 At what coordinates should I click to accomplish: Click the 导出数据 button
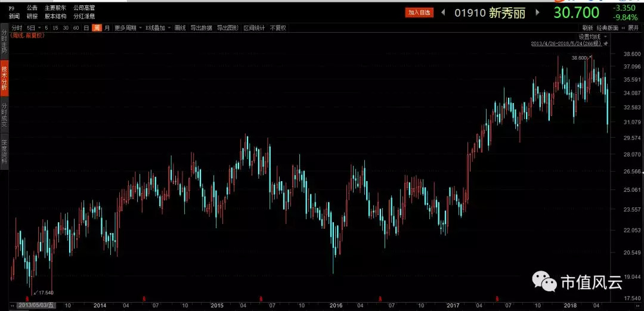click(x=202, y=28)
